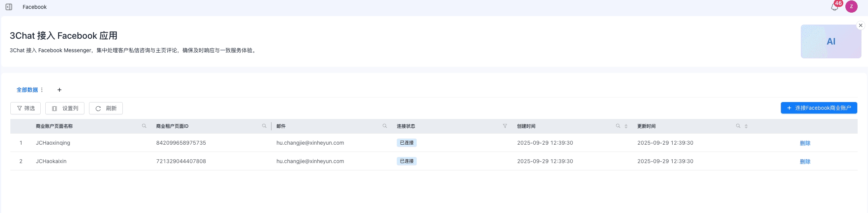
Task: Sort by 创建时间 column arrows
Action: (x=626, y=126)
